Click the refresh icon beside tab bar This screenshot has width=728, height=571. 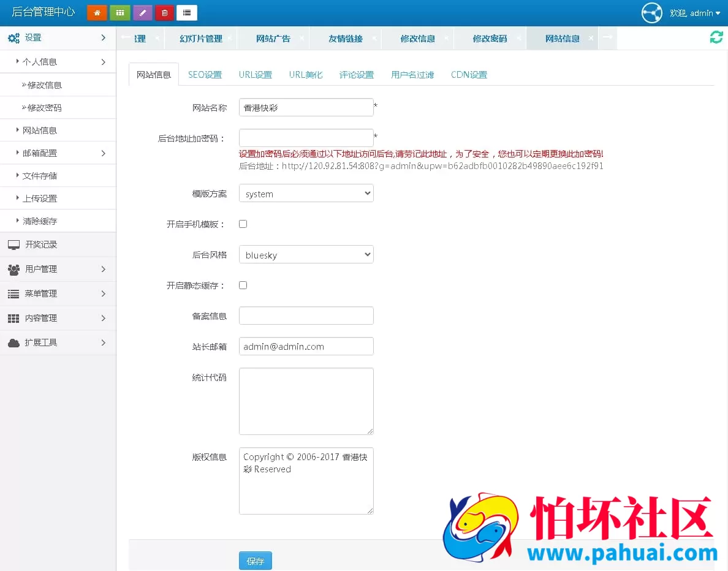(716, 37)
